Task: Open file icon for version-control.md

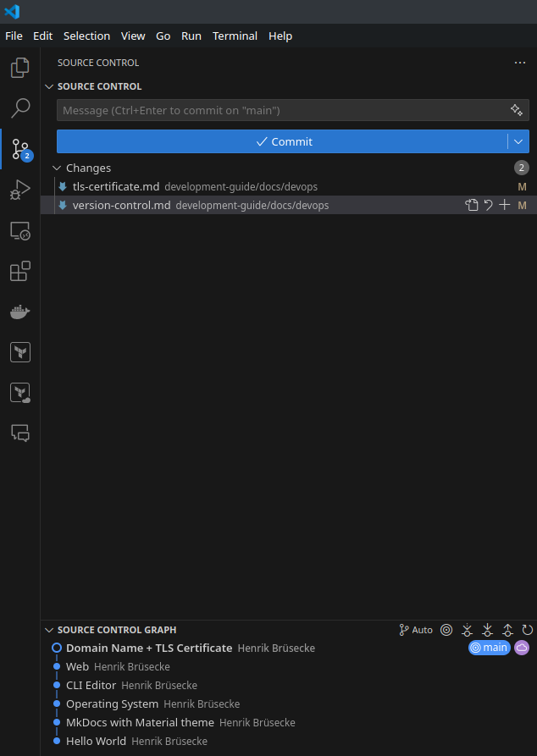Action: pos(472,206)
